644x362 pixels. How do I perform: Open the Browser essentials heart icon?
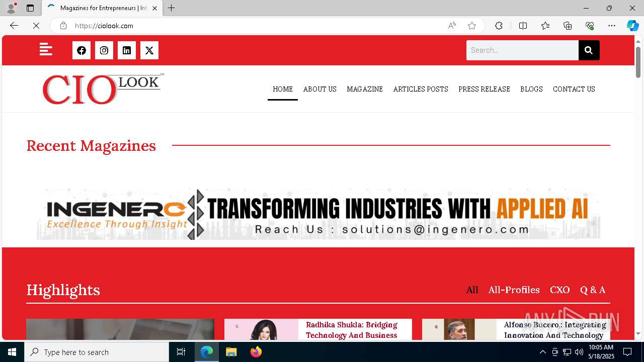590,26
